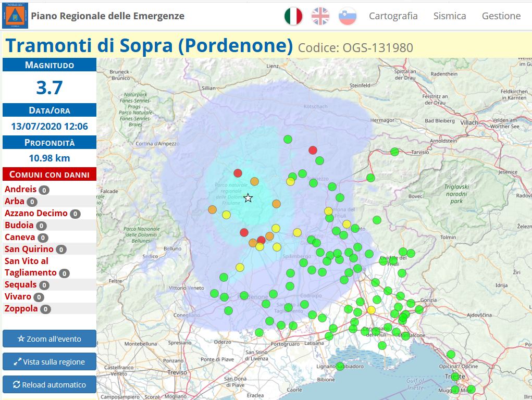The width and height of the screenshot is (532, 400).
Task: Open Andreis damaged municipality details
Action: tap(20, 189)
